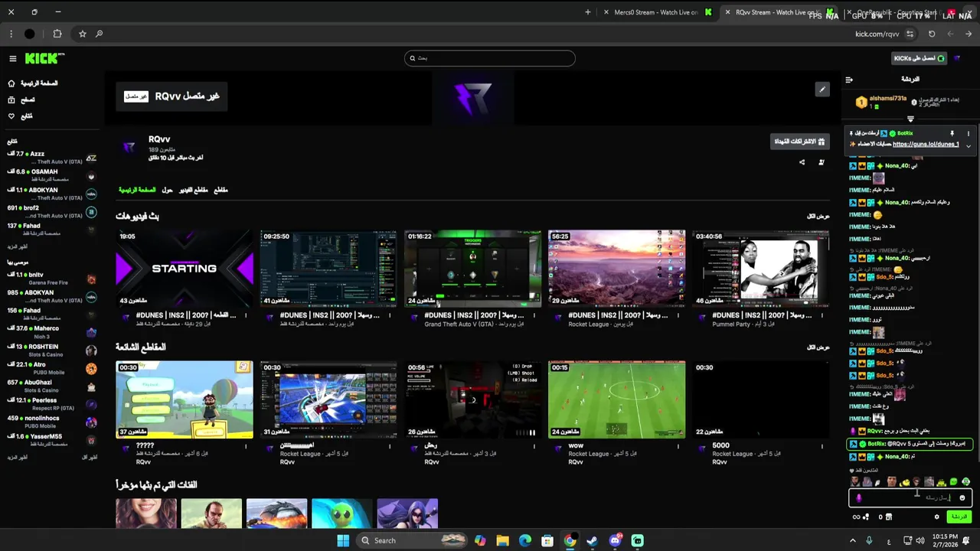The height and width of the screenshot is (551, 980).
Task: Play the 00:15 'wow' soccer clip
Action: [x=617, y=399]
